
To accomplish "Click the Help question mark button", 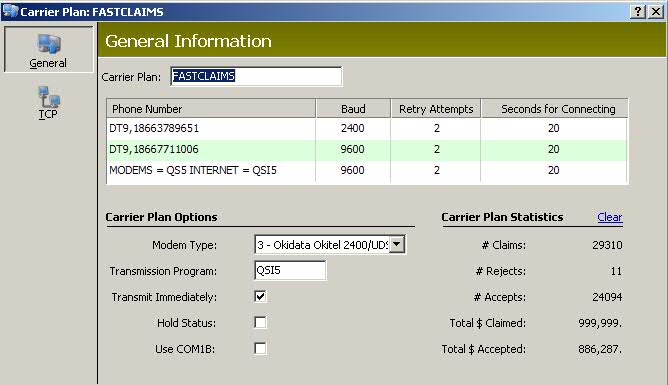I will (637, 11).
